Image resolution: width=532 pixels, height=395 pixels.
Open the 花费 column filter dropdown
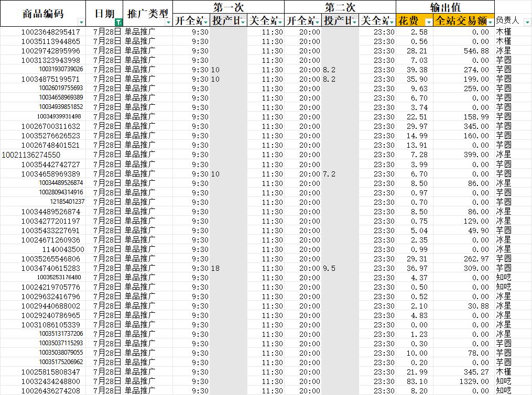pyautogui.click(x=429, y=23)
